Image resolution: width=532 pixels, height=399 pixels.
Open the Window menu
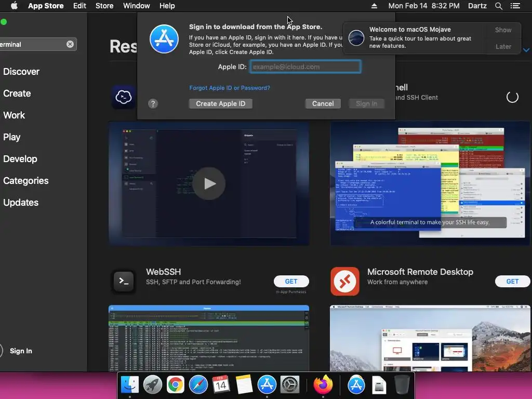click(137, 6)
